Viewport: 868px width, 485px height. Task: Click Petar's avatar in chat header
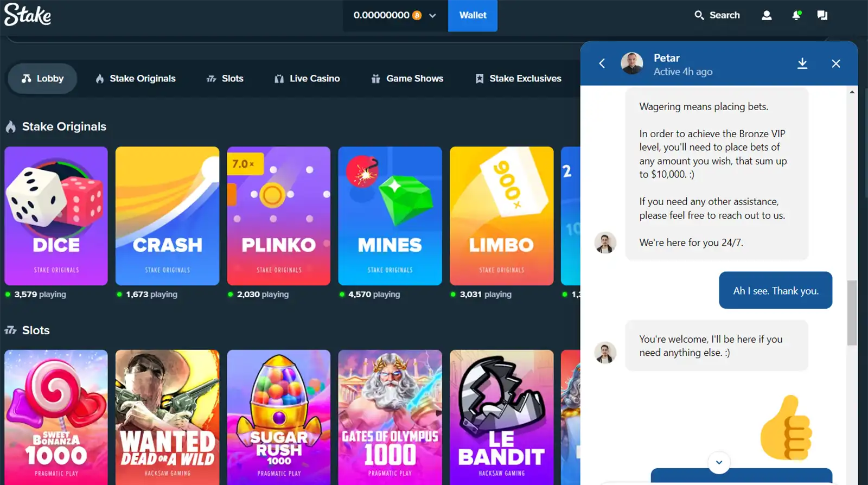[632, 63]
